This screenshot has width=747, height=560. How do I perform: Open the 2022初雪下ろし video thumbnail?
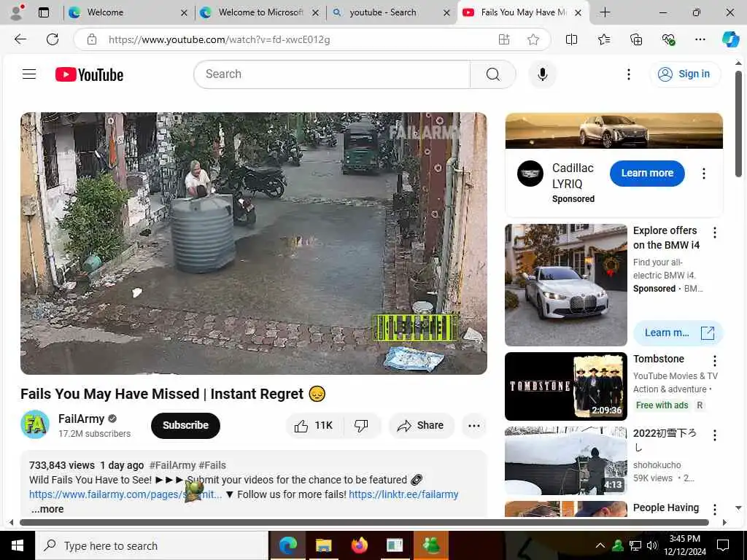click(x=566, y=461)
